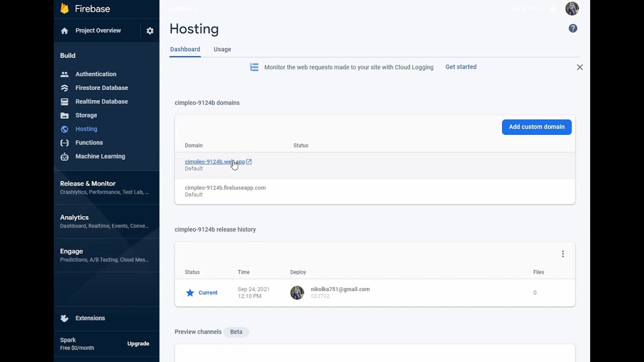
Task: Switch to the Usage tab
Action: [x=222, y=49]
